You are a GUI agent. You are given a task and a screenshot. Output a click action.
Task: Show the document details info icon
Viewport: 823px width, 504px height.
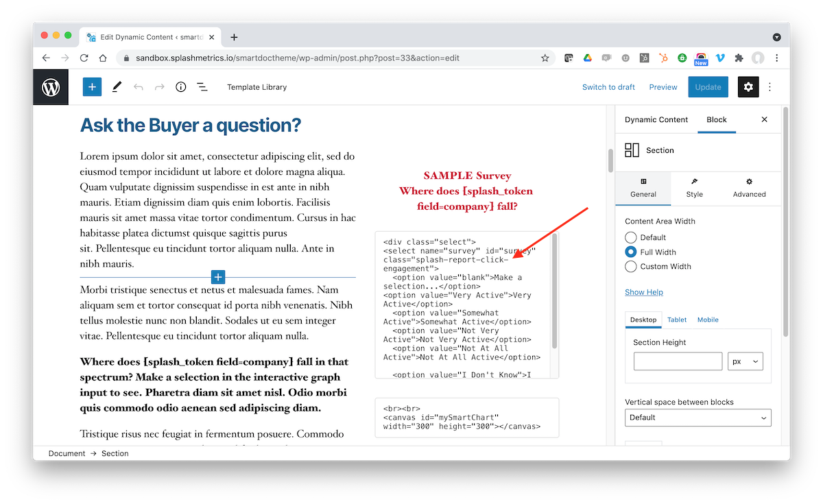[181, 87]
